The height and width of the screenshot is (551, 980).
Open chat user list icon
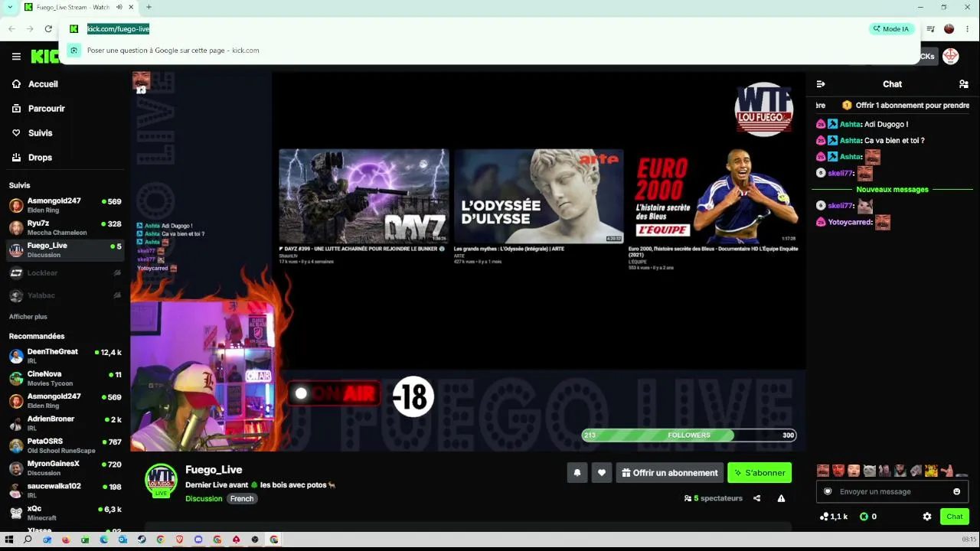click(x=964, y=84)
